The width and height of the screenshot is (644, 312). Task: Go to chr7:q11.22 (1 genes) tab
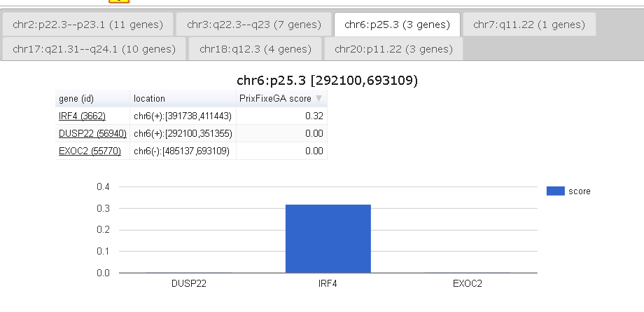tap(528, 25)
